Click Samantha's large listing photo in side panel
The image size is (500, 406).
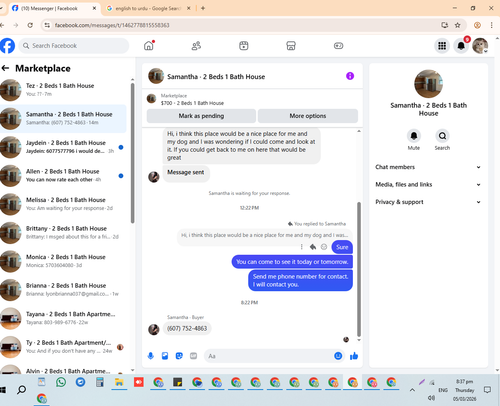point(428,84)
